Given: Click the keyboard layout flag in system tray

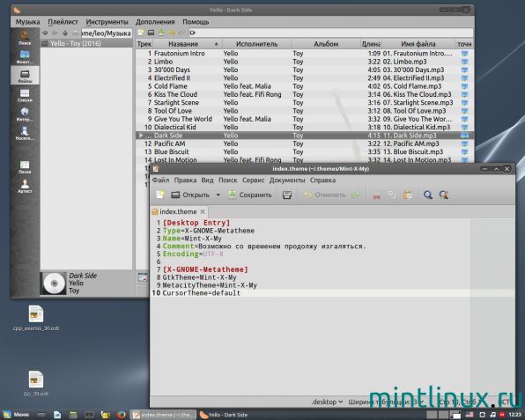Looking at the screenshot, I should point(470,415).
